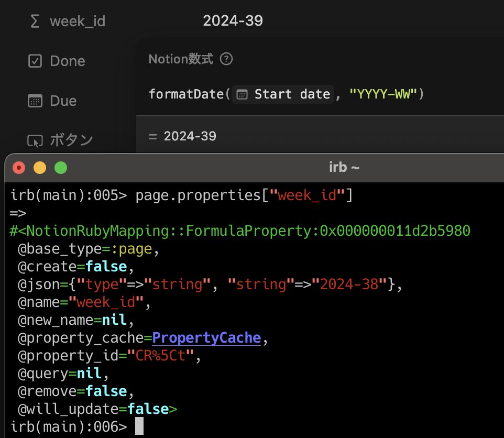The image size is (504, 438).
Task: Click the @name="week_id" line
Action: coord(84,302)
